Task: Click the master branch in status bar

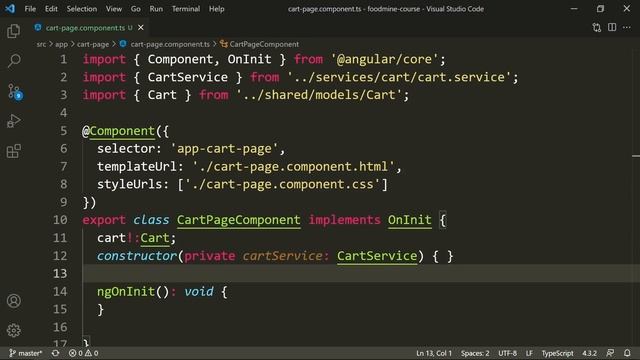Action: 25,353
